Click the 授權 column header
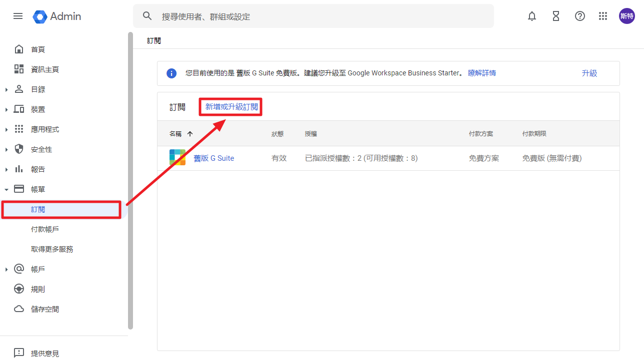Image resolution: width=644 pixels, height=362 pixels. pos(311,134)
